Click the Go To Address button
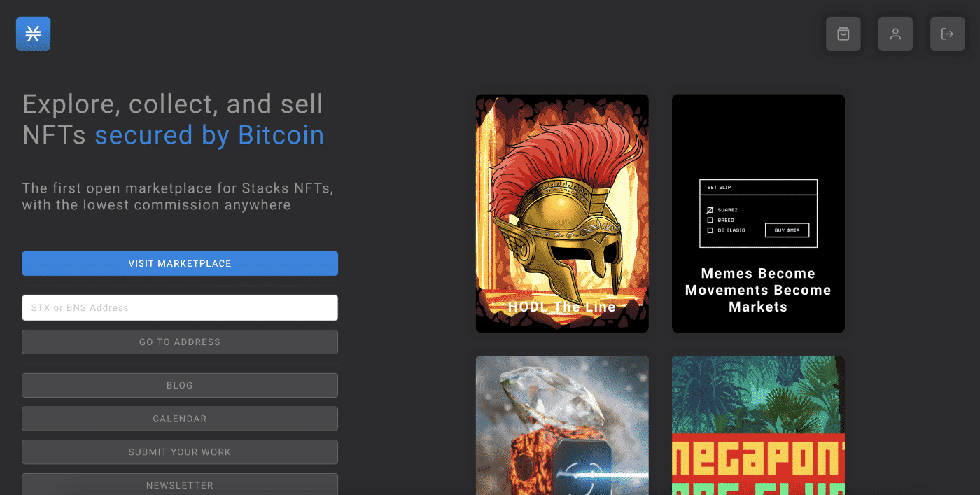The width and height of the screenshot is (980, 495). 180,342
